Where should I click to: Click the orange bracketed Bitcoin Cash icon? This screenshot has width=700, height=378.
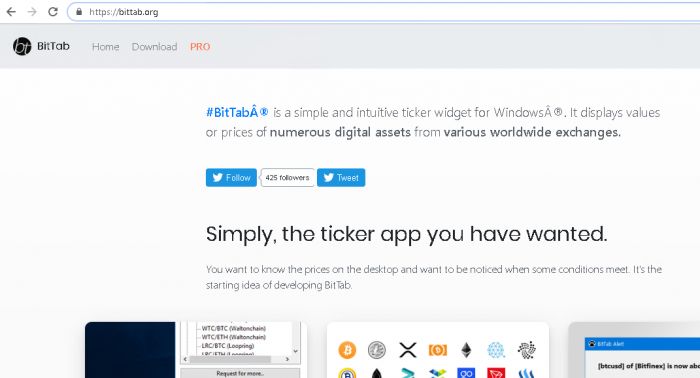438,350
